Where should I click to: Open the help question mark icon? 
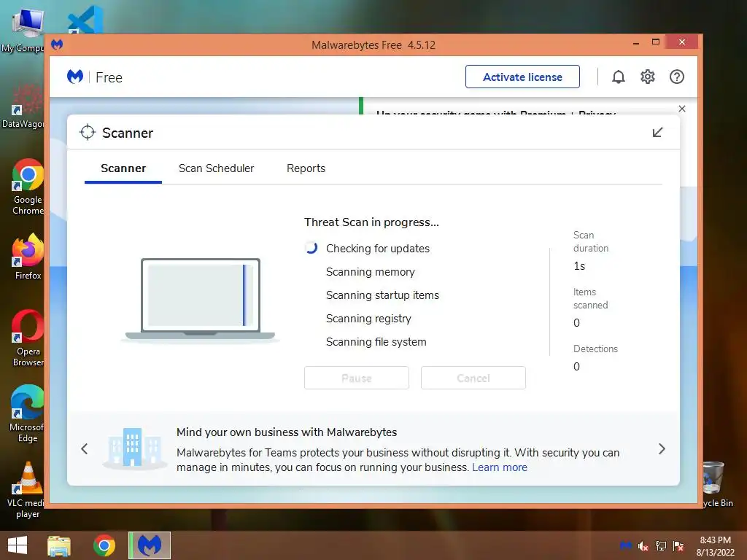[x=676, y=77]
